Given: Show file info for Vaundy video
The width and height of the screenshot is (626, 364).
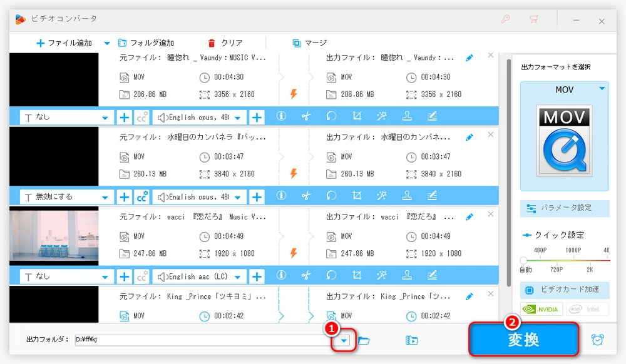Looking at the screenshot, I should coord(282,116).
